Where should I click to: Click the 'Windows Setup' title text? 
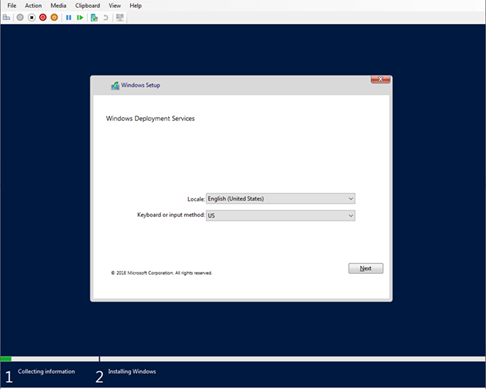140,85
